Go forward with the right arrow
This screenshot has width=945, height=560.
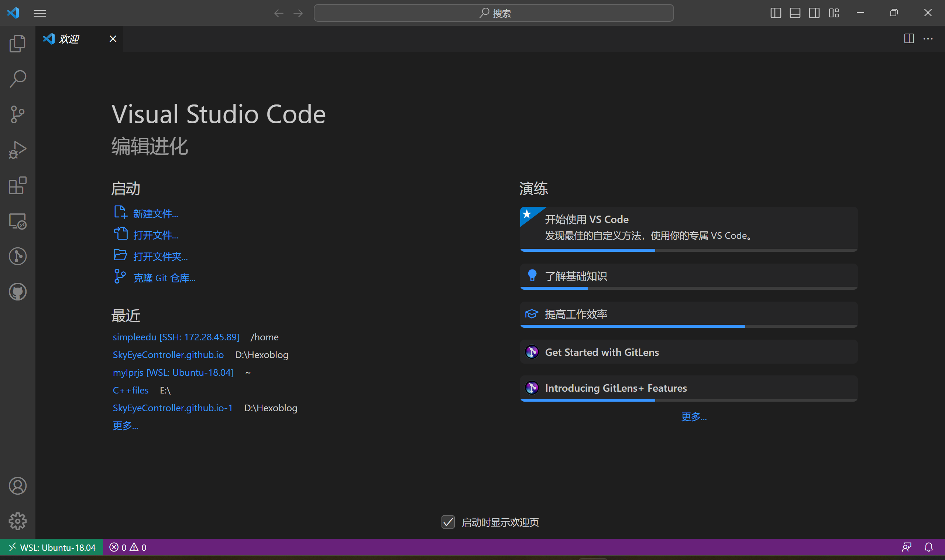click(x=298, y=13)
